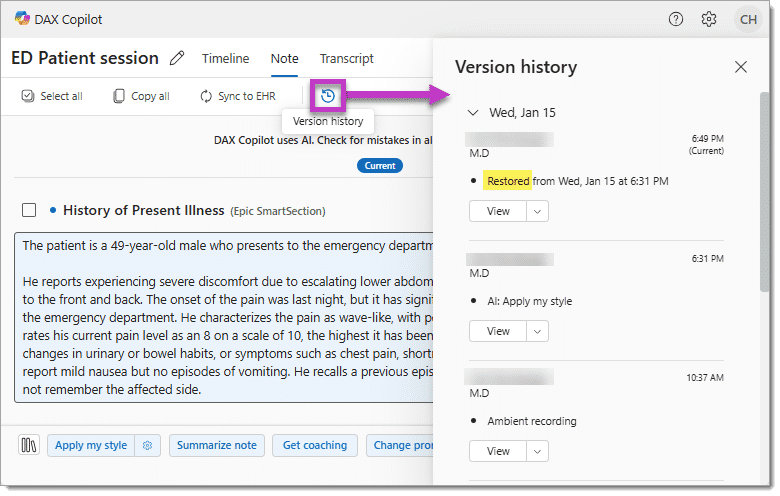Click the 6:49 PM timestamp
This screenshot has height=496, width=780.
pyautogui.click(x=707, y=139)
